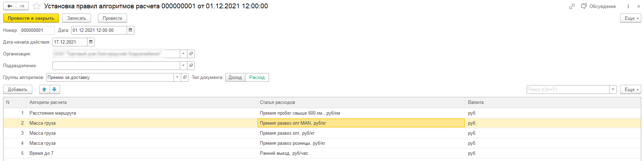Click the table search field
This screenshot has height=161, width=644.
coord(568,89)
